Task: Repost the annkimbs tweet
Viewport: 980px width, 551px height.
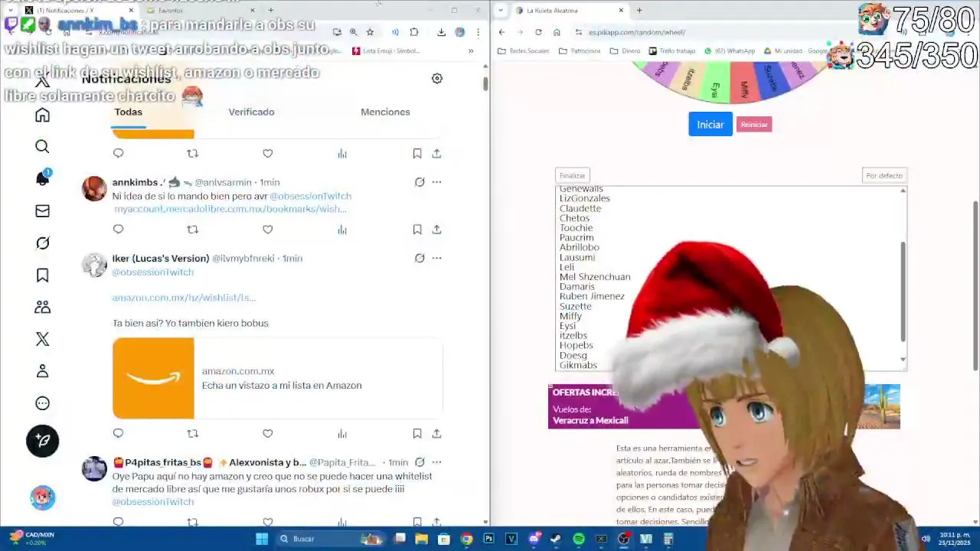Action: tap(192, 229)
